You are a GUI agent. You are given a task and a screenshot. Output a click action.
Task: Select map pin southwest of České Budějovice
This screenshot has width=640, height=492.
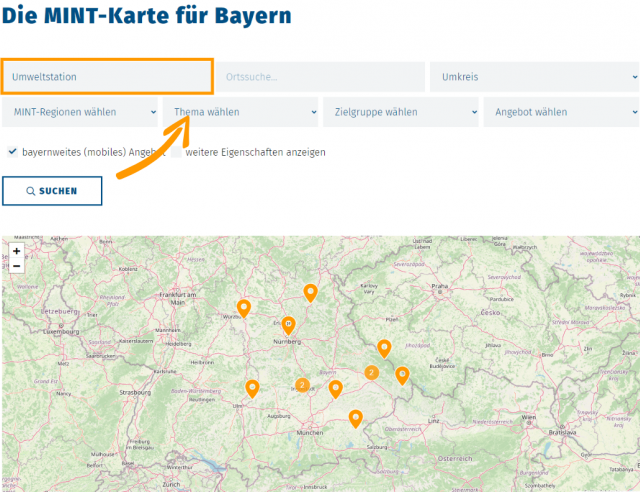[x=402, y=376]
